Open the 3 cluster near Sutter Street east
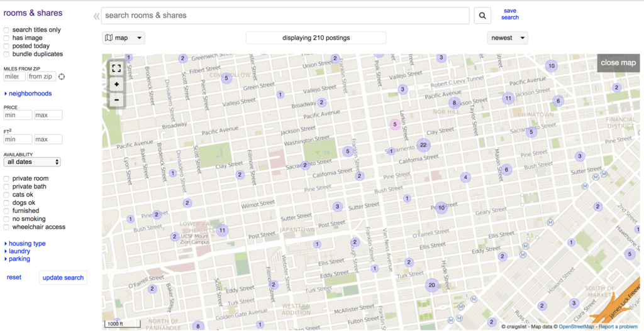 580,156
